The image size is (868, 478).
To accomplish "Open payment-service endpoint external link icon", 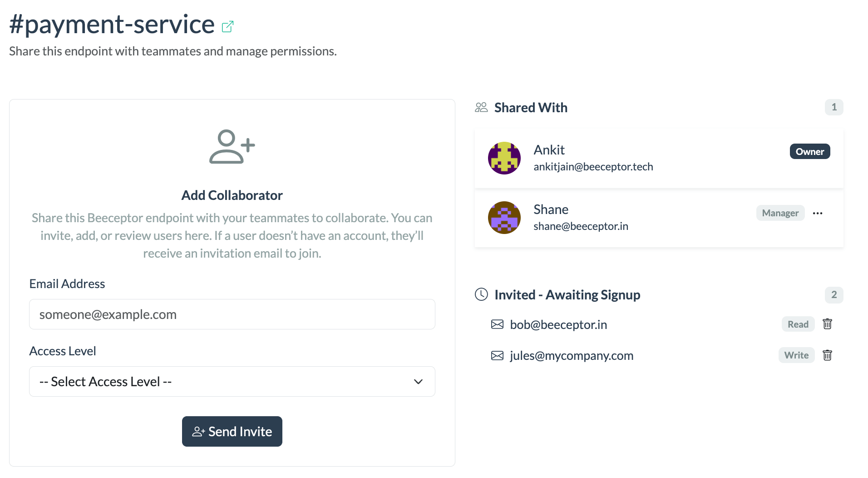I will (x=227, y=27).
